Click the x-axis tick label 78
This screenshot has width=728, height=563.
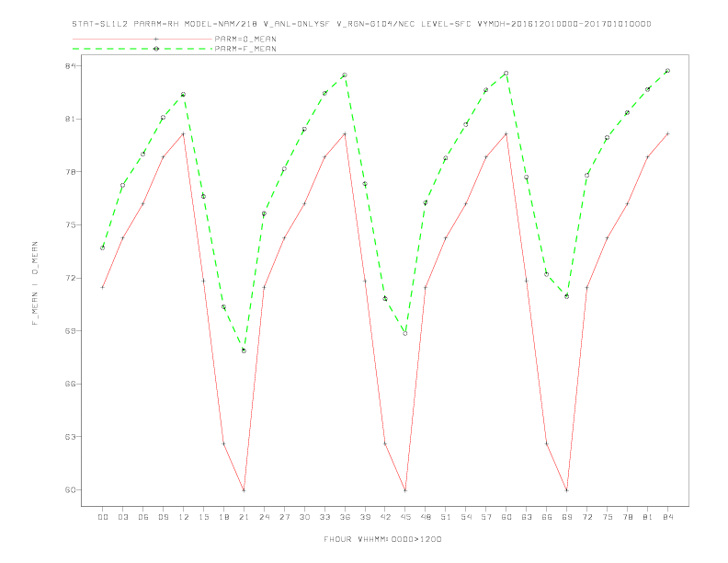pos(628,517)
